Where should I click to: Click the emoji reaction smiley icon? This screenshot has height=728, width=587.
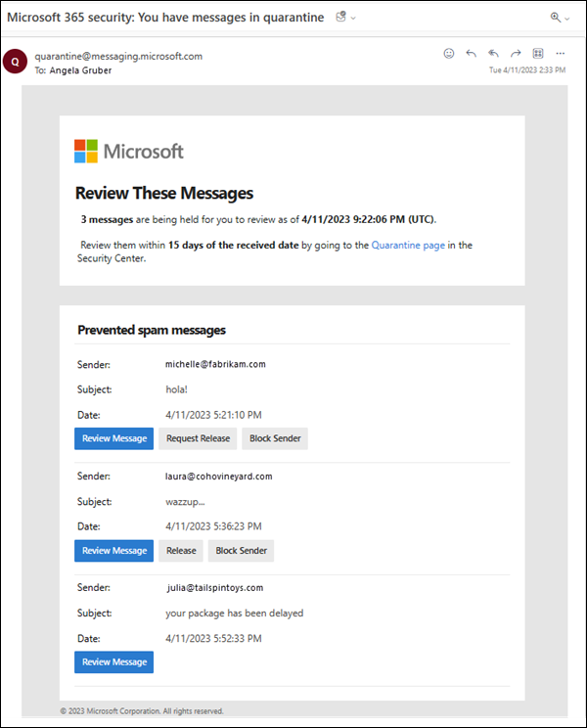point(449,54)
